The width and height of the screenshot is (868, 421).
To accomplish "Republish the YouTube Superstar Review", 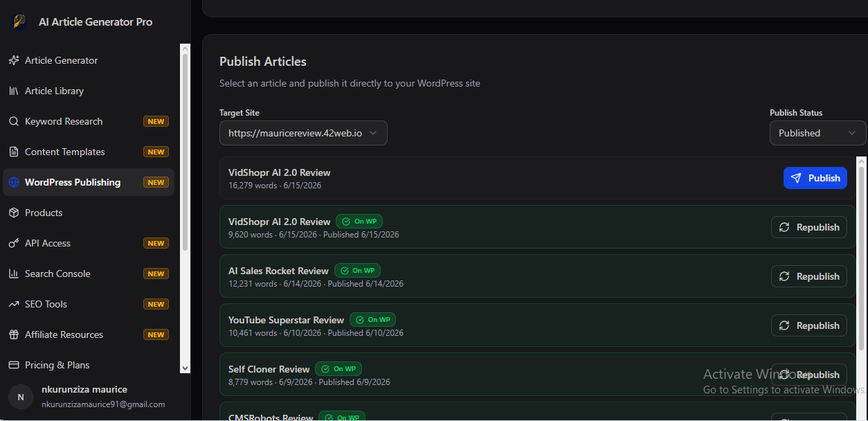I will point(808,325).
